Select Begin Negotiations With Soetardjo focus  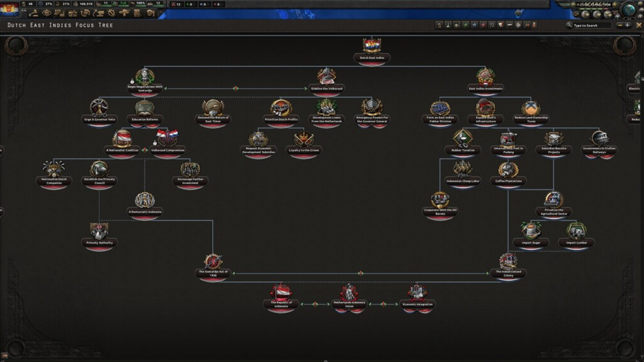click(x=145, y=81)
